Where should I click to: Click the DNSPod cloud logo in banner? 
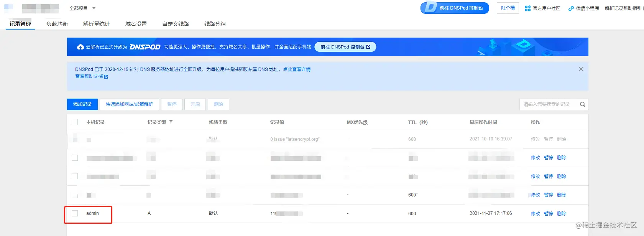pos(80,47)
